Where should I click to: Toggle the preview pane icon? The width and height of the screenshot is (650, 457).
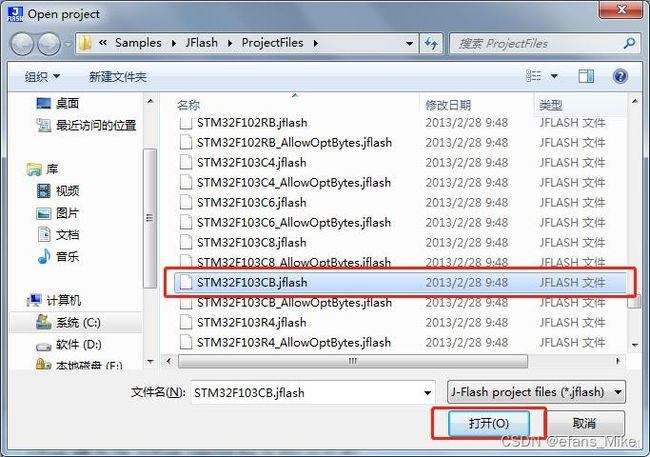point(586,76)
